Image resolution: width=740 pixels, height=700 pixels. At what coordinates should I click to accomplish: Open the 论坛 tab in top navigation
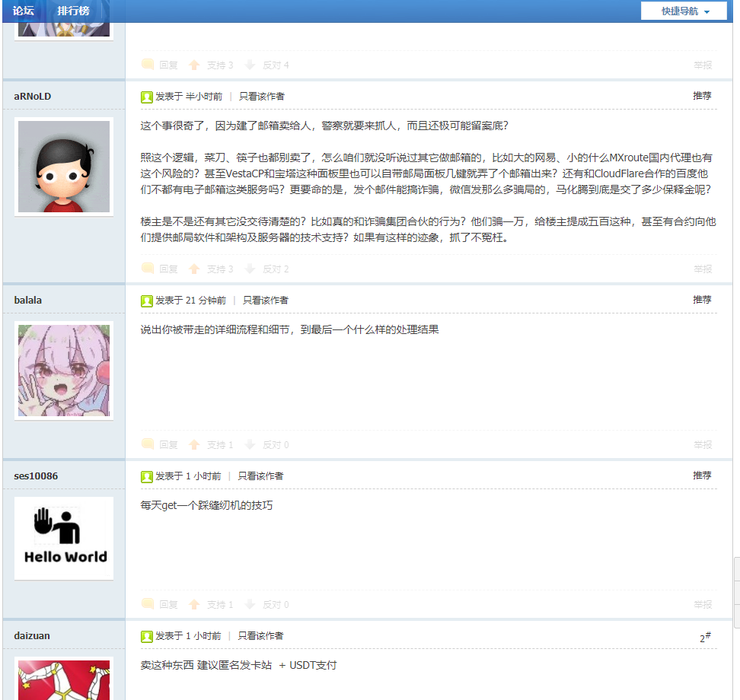coord(24,11)
